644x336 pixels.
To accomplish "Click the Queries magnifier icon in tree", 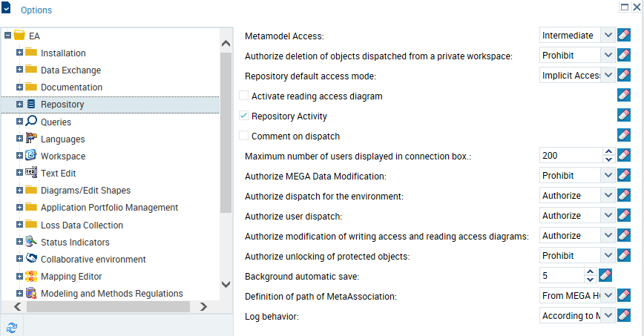I will point(31,122).
